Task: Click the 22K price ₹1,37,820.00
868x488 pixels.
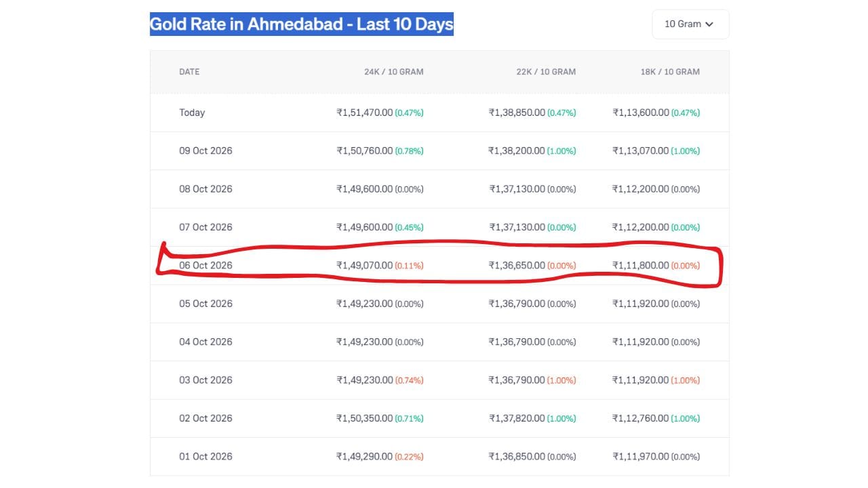Action: click(517, 418)
